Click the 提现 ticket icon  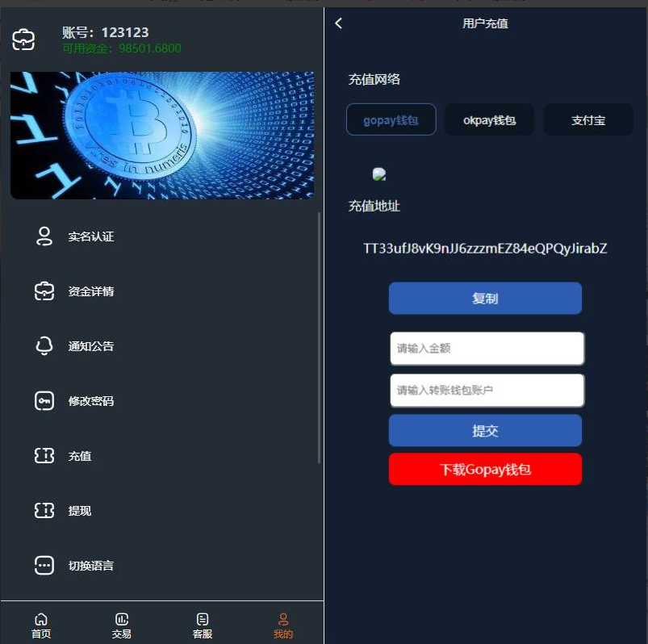(44, 511)
